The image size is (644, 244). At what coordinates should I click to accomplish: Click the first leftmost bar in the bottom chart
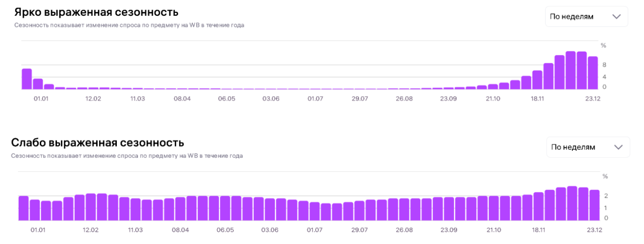coord(24,208)
